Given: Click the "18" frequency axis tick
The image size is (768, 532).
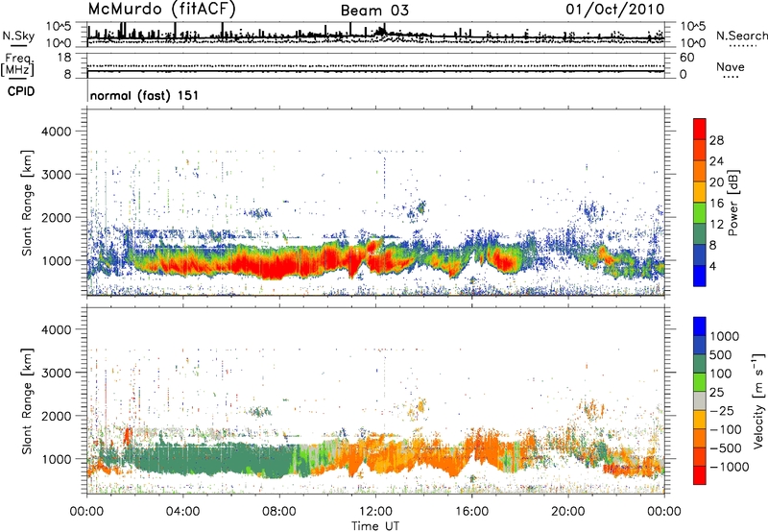Looking at the screenshot, I should 64,58.
